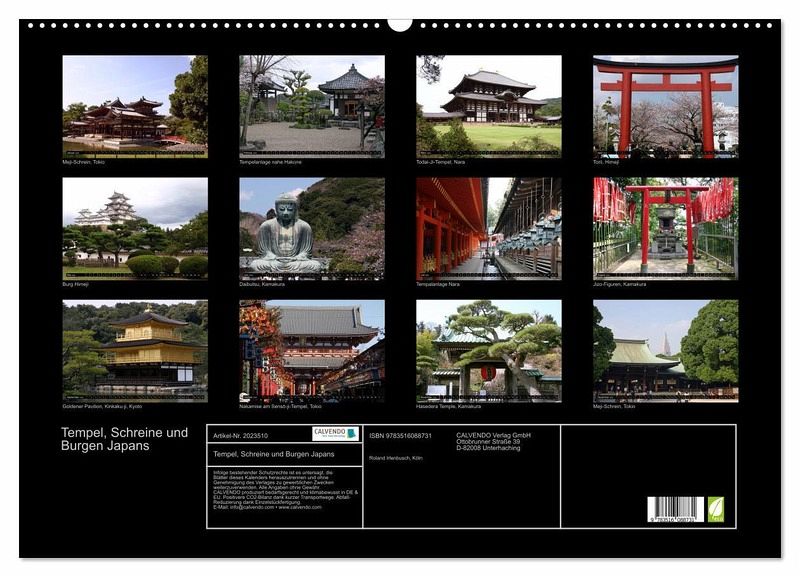Click the caption 'Tempelanlage Nara'
Screen dimensions: 800x577
tap(438, 284)
